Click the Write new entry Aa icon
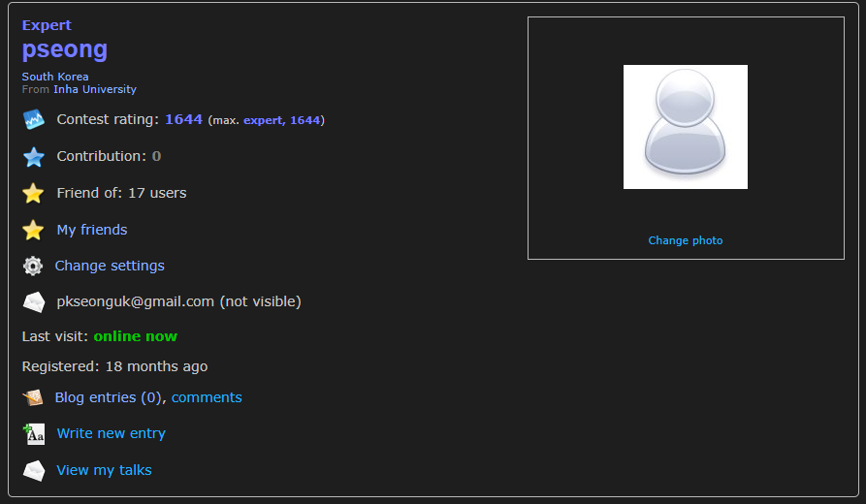Viewport: 866px width, 504px height. (x=34, y=434)
